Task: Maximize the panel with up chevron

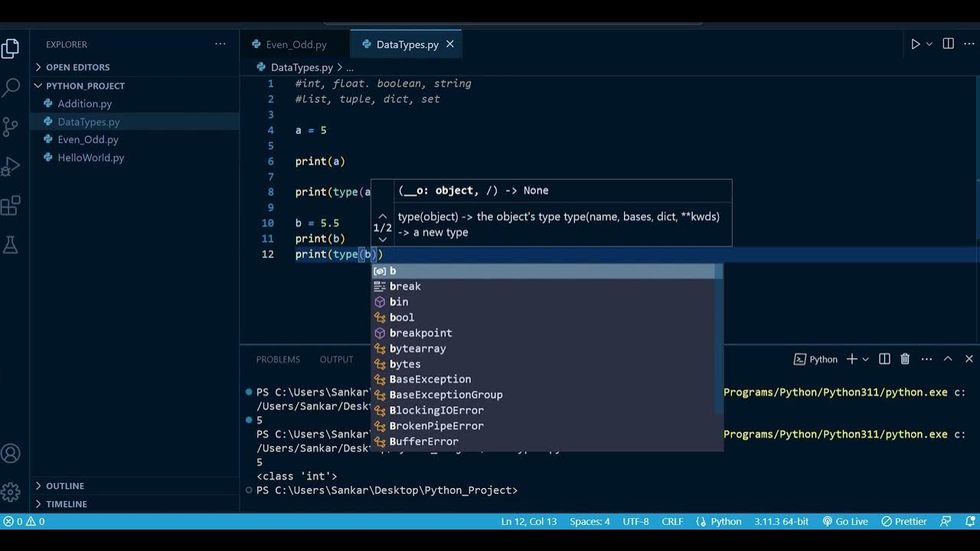Action: 948,359
